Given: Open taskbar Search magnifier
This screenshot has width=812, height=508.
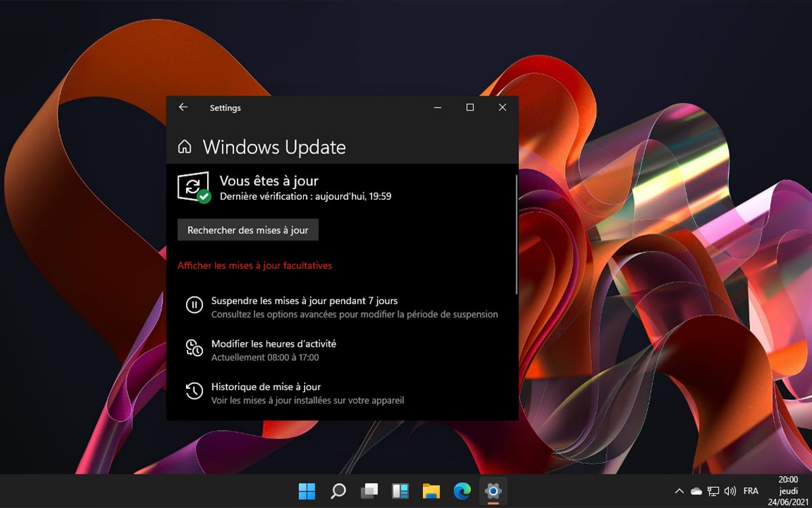Looking at the screenshot, I should click(x=338, y=491).
